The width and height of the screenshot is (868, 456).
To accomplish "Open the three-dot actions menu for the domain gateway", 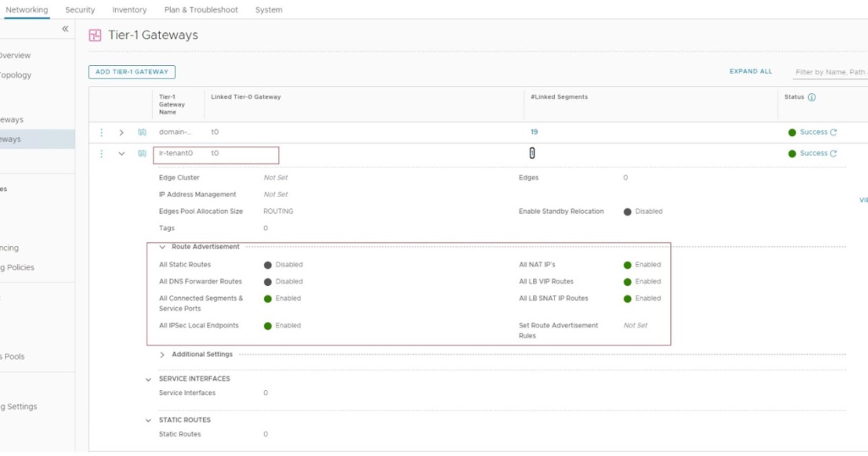I will pos(101,132).
